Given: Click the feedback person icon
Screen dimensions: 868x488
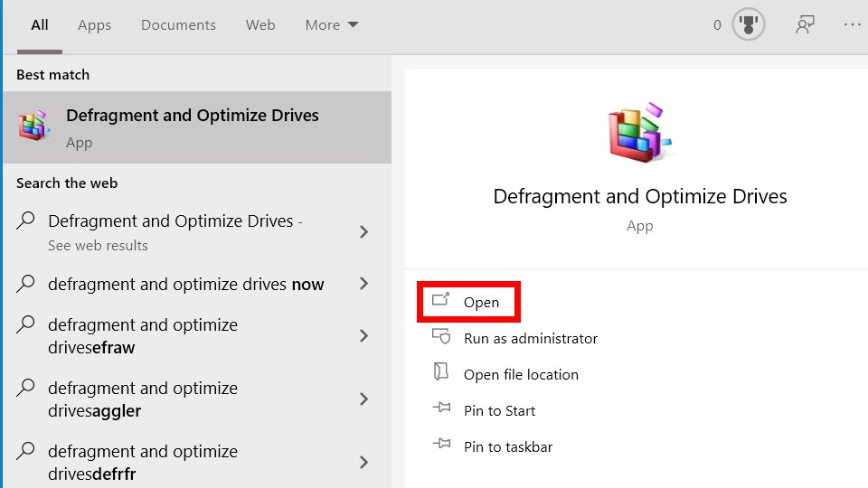Looking at the screenshot, I should tap(804, 25).
